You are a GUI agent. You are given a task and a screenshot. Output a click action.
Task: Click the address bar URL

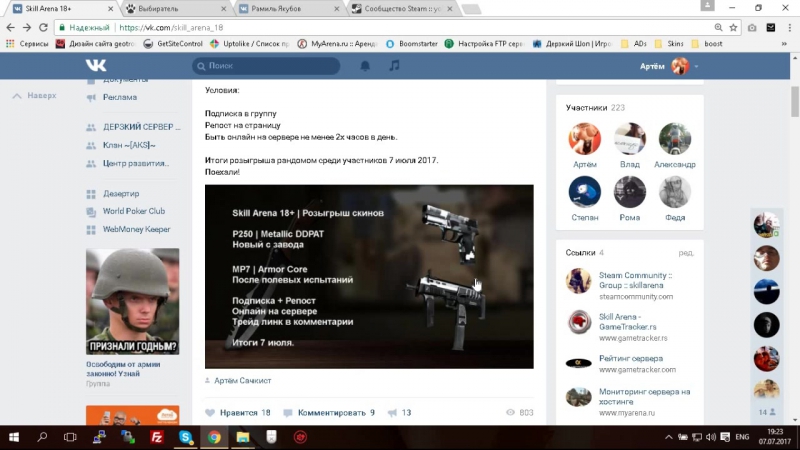[x=171, y=28]
